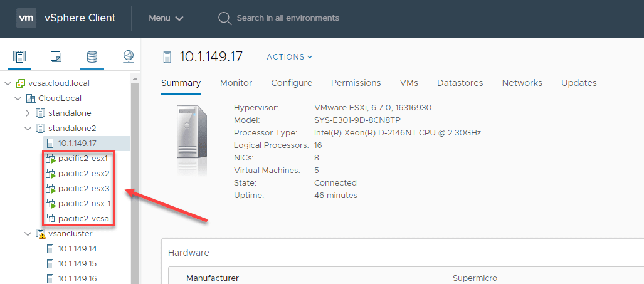Open the Menu dropdown
The height and width of the screenshot is (284, 644).
pyautogui.click(x=166, y=18)
